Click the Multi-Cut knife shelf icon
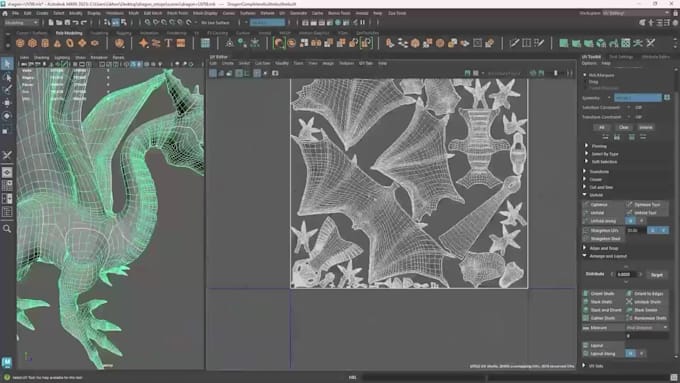 [x=514, y=43]
